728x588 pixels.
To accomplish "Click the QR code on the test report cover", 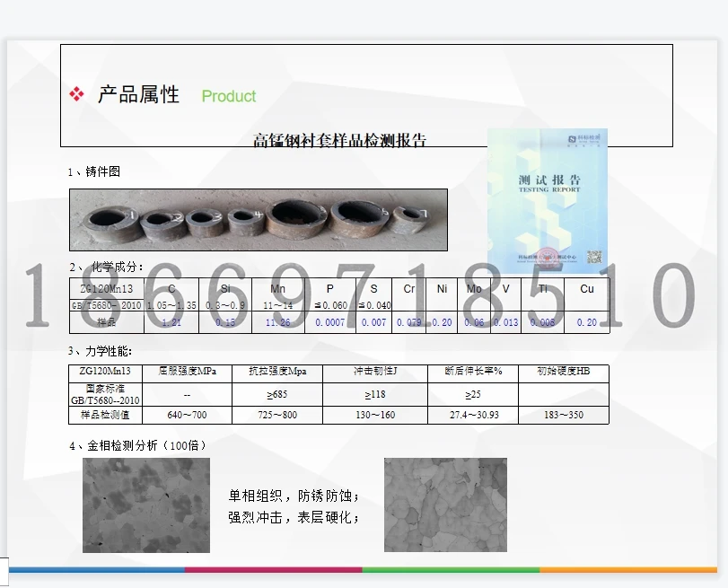I will click(593, 257).
